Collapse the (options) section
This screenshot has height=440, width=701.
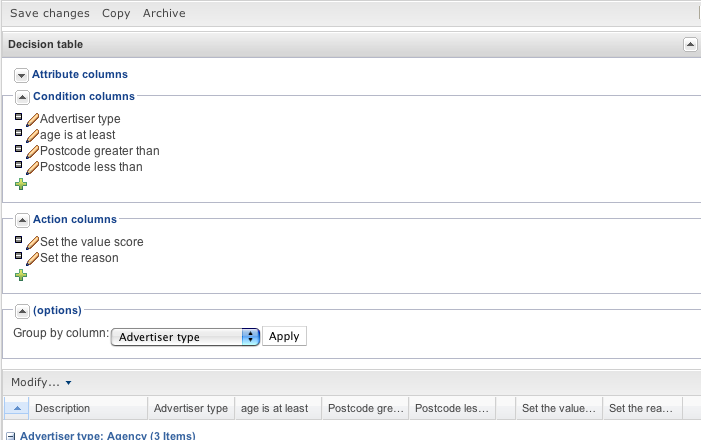pyautogui.click(x=22, y=311)
